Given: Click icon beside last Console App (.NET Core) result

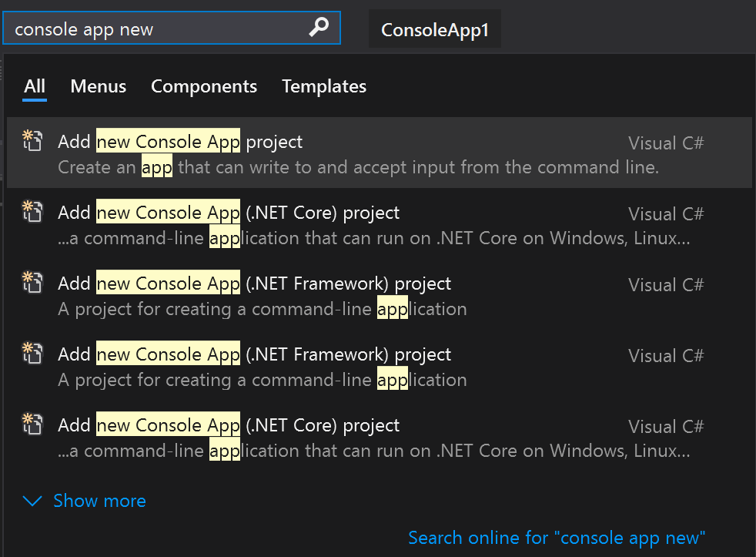Looking at the screenshot, I should tap(32, 424).
